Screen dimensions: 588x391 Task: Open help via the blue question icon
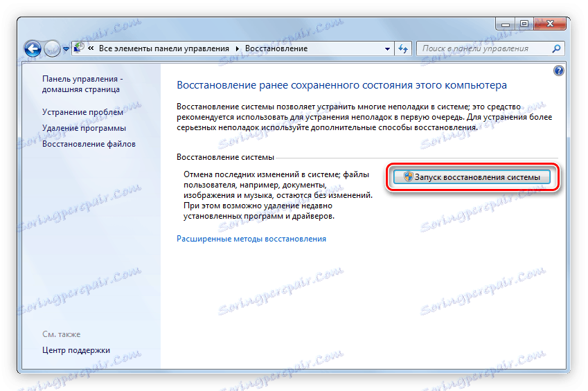pyautogui.click(x=558, y=71)
